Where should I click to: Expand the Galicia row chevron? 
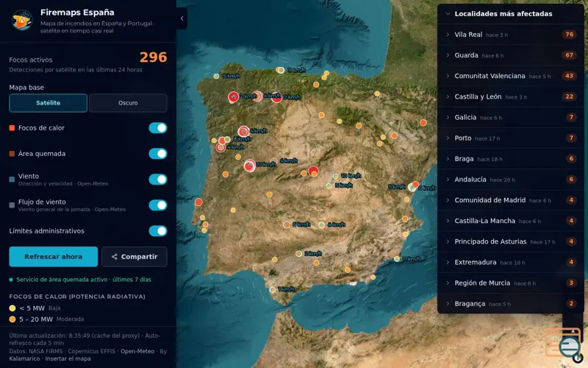click(x=448, y=117)
